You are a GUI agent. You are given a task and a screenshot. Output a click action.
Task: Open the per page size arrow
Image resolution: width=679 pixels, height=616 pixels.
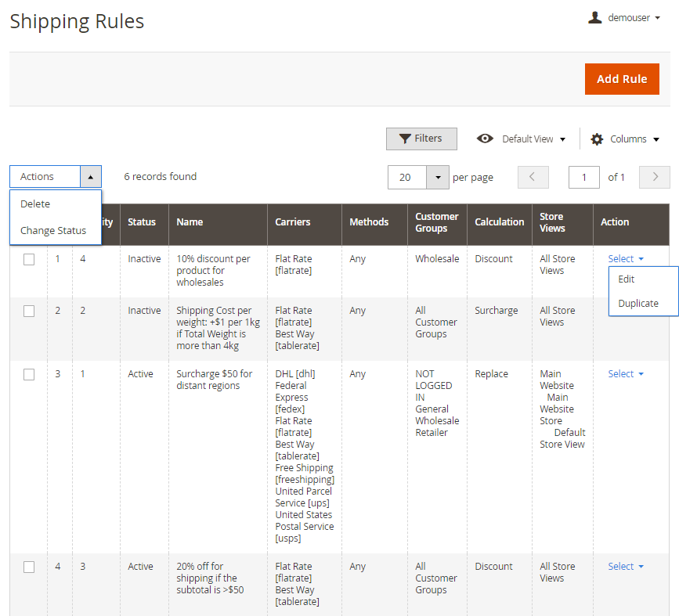coord(438,178)
